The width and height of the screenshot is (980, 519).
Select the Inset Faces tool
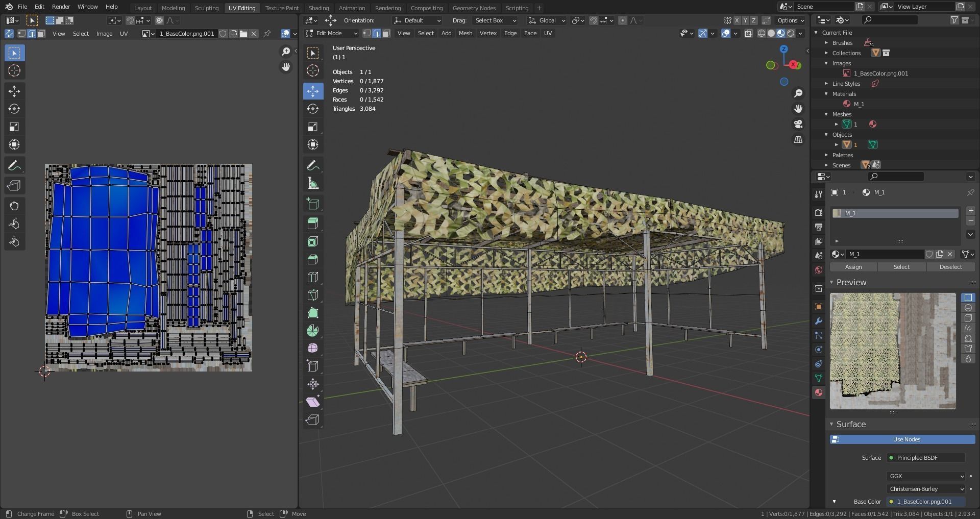point(313,241)
